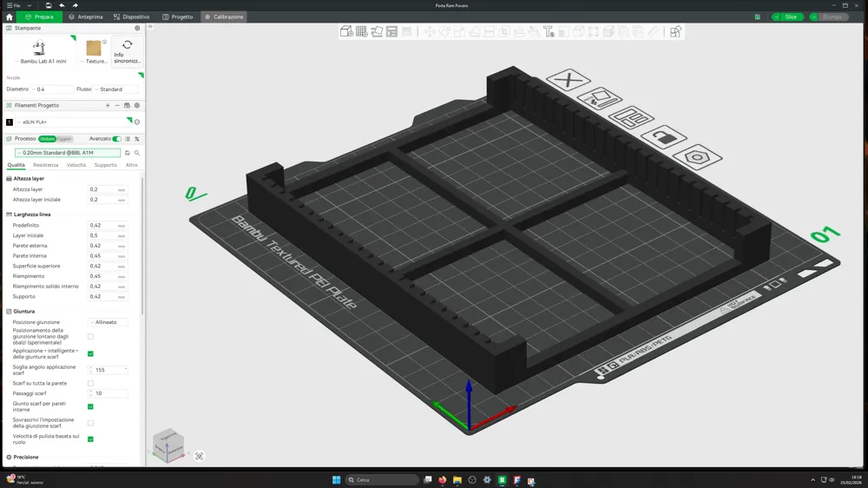Viewport: 868px width, 488px height.
Task: Open the Textured plate type dropdown
Action: (x=94, y=51)
